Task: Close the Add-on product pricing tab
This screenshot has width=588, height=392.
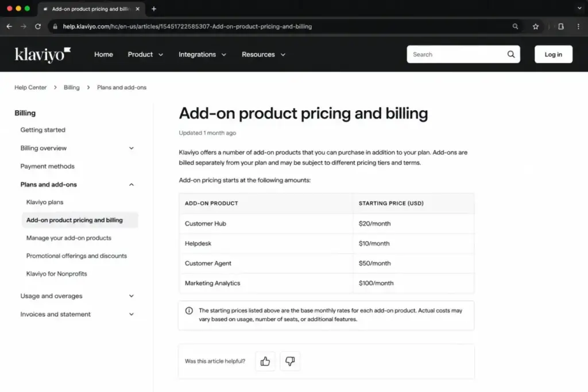Action: pos(138,9)
